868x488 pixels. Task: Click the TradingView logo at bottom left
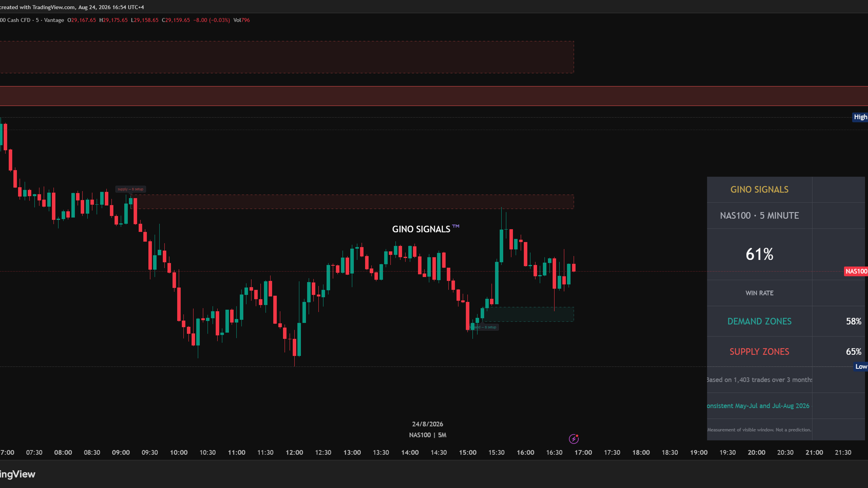[x=18, y=474]
